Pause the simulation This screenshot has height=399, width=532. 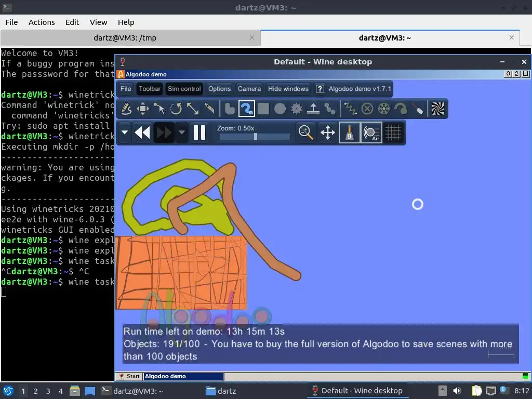[x=199, y=132]
